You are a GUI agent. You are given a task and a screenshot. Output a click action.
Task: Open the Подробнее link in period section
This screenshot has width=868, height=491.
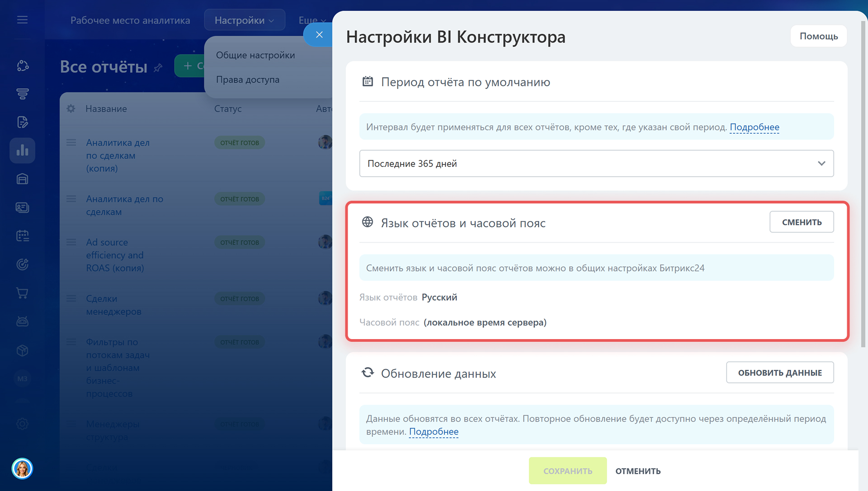tap(754, 127)
